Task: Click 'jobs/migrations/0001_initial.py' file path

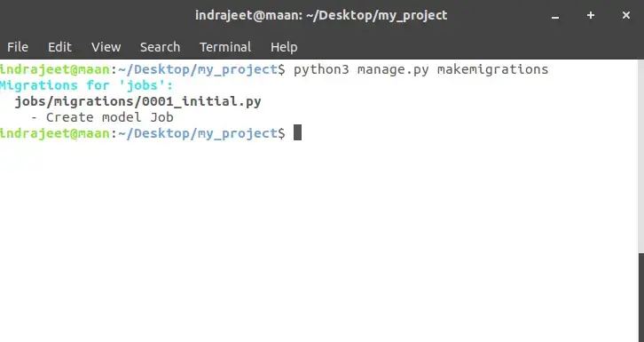Action: click(x=138, y=101)
